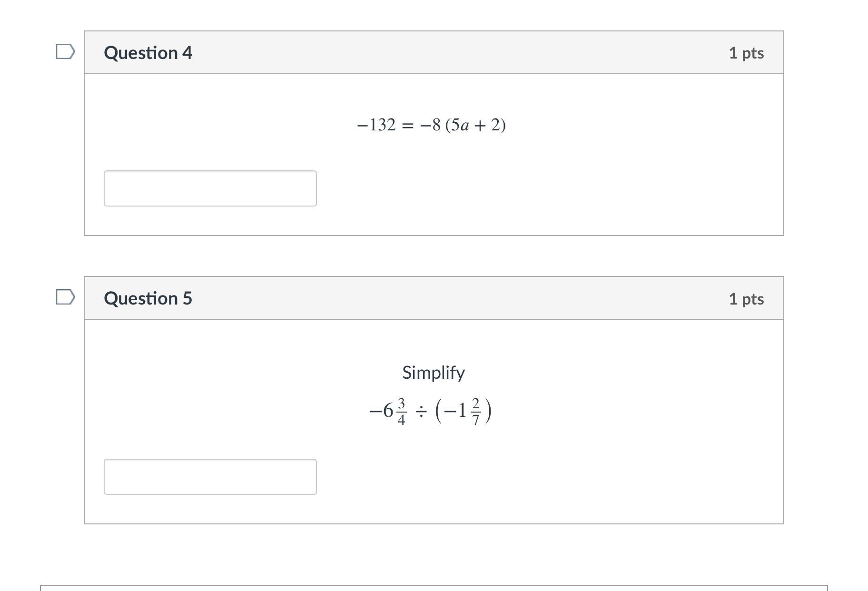This screenshot has width=868, height=591.
Task: Click the variable a in the equation
Action: click(465, 126)
